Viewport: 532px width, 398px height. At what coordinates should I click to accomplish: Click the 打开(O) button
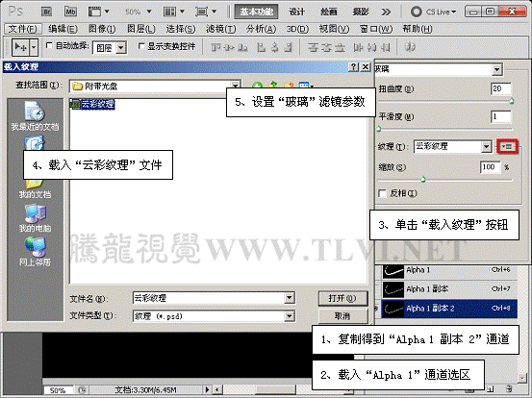(343, 298)
